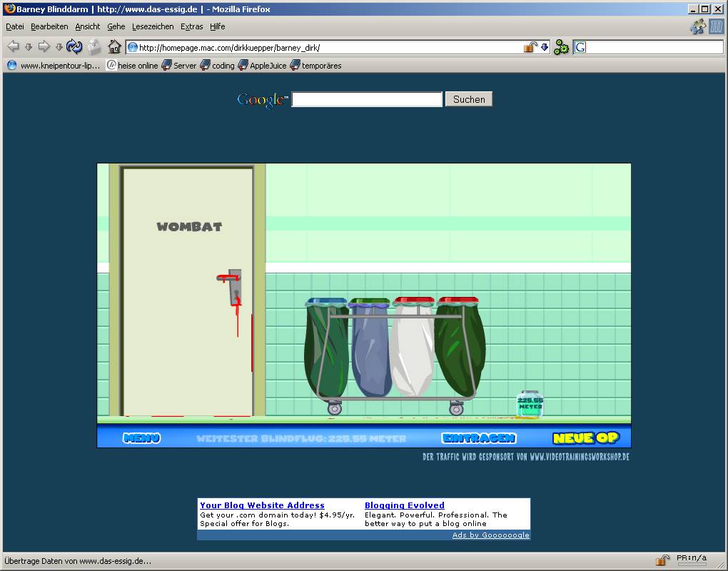Screen dimensions: 728x571
Task: Click the jar showing 225.55 meter
Action: 530,404
